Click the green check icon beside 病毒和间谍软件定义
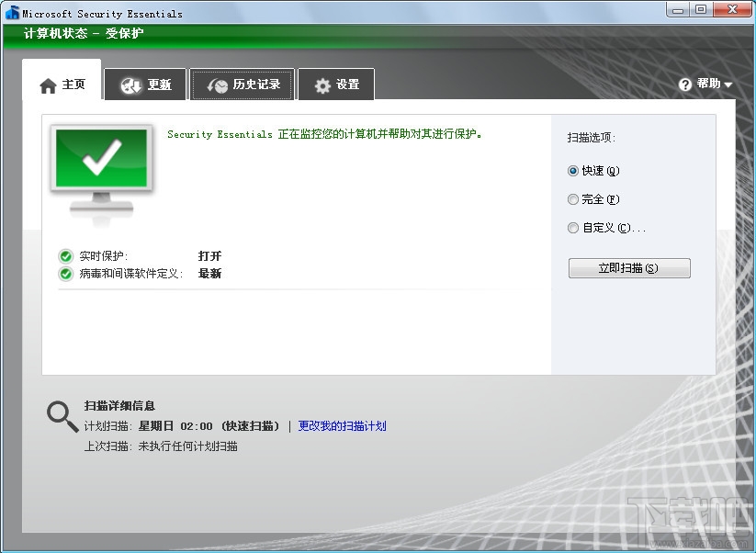The width and height of the screenshot is (756, 553). click(x=65, y=274)
